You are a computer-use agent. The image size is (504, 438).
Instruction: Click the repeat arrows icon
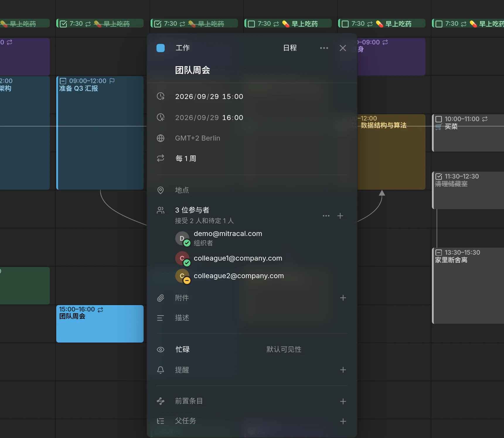click(x=161, y=158)
